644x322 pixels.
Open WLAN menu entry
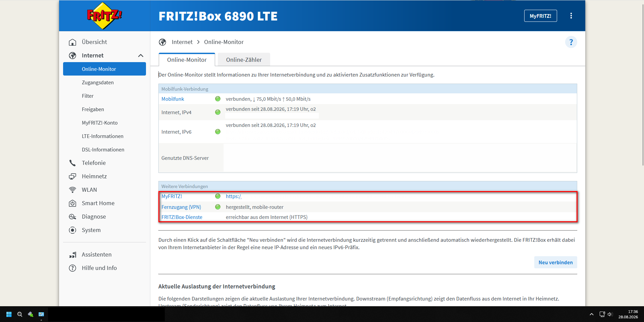(x=89, y=190)
